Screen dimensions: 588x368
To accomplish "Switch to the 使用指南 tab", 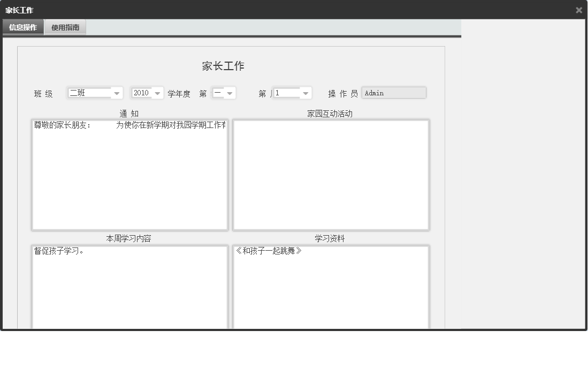I will tap(65, 26).
